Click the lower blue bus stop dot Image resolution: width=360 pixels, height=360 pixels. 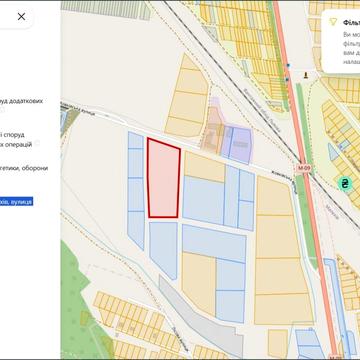point(287,79)
